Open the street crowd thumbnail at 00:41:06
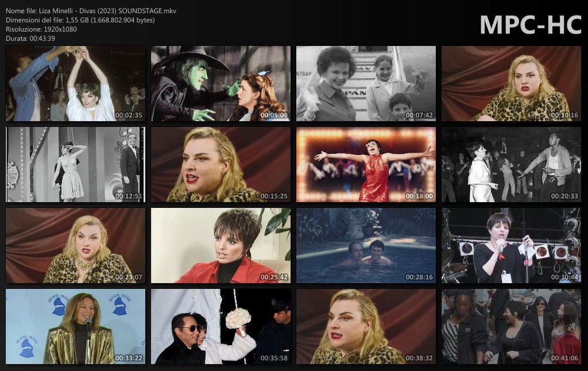The image size is (588, 371). [511, 327]
